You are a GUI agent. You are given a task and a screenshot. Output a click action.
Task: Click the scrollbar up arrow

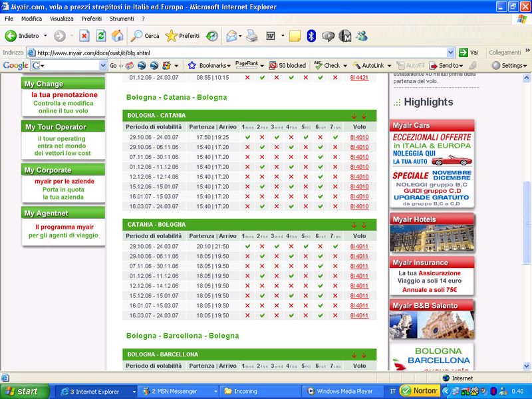(x=526, y=78)
